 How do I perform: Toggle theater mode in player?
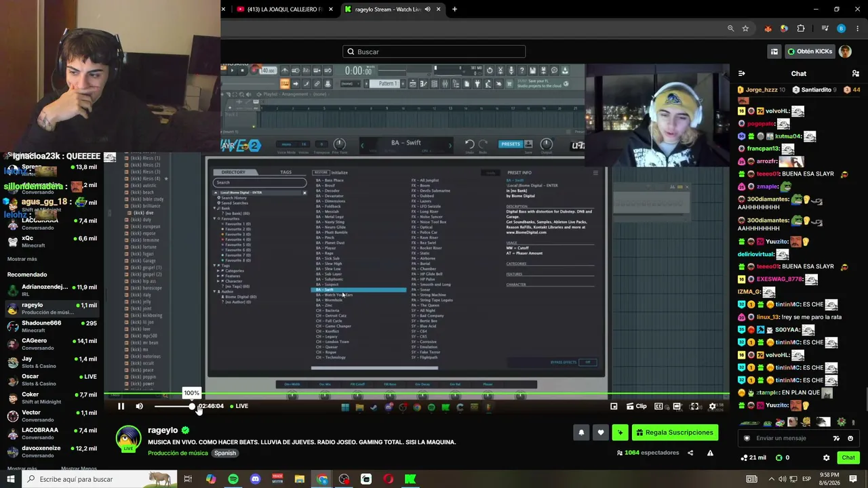677,406
